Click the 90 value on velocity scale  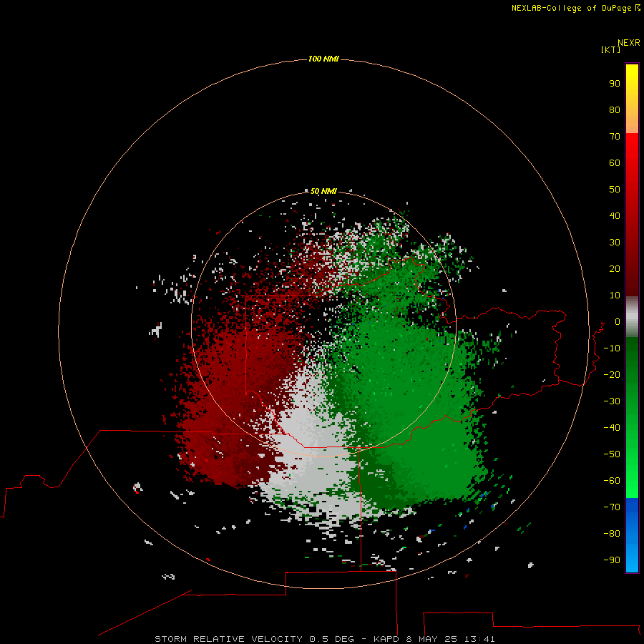point(615,84)
